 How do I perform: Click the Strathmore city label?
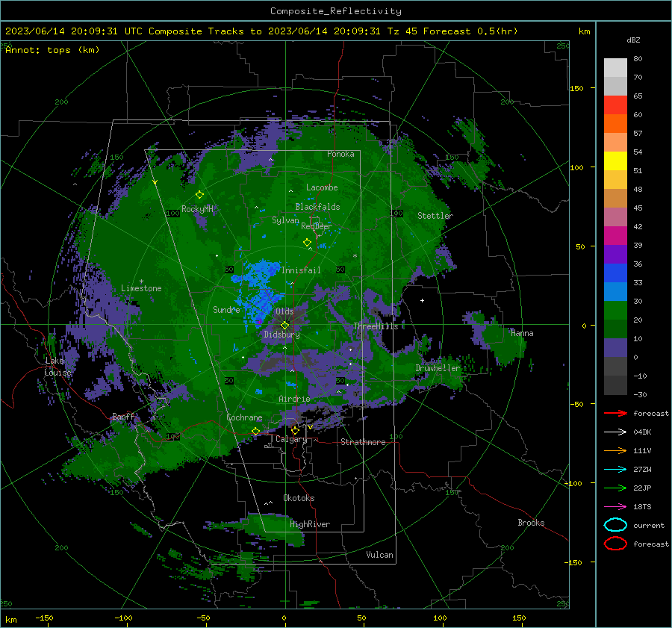(363, 442)
